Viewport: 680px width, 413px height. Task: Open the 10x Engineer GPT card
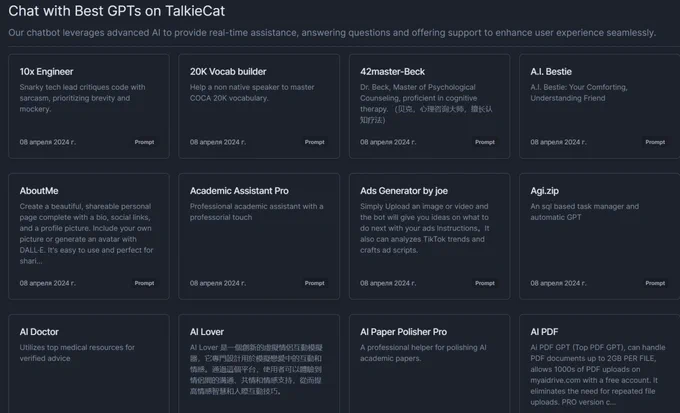[89, 106]
